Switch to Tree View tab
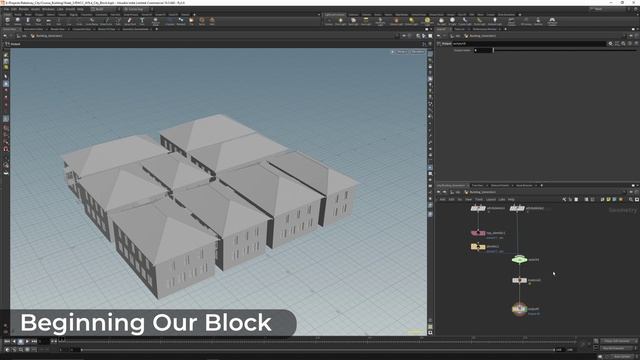This screenshot has height=360, width=640. click(477, 185)
